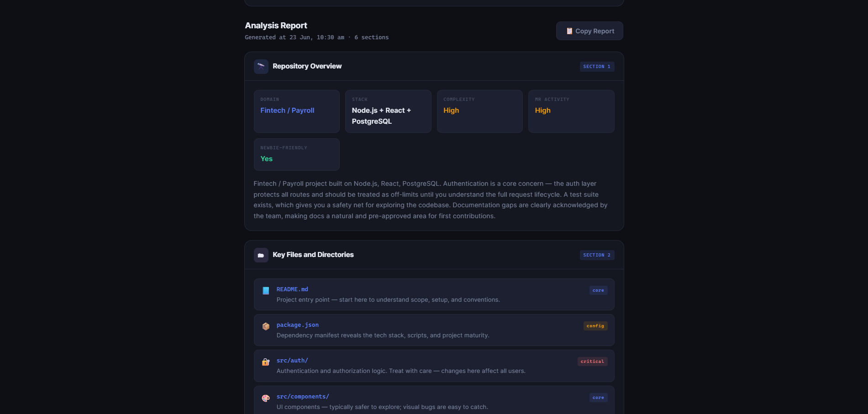
Task: Open the src/auth/ directory link
Action: [x=292, y=361]
